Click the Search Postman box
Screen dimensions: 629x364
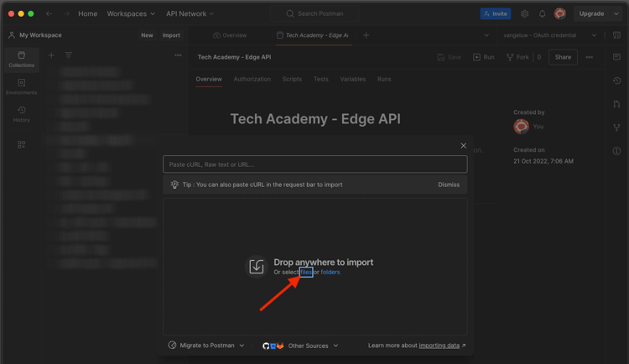coord(314,13)
